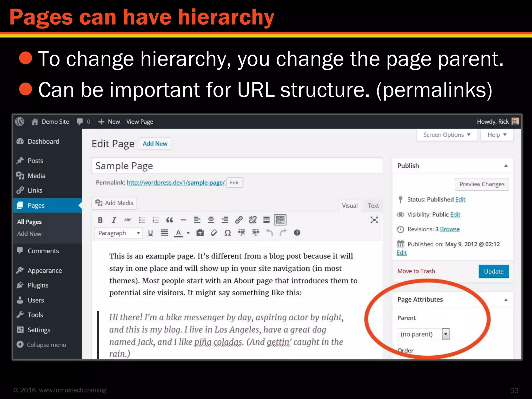Image resolution: width=532 pixels, height=399 pixels.
Task: Apply strikethrough formatting
Action: tap(128, 220)
